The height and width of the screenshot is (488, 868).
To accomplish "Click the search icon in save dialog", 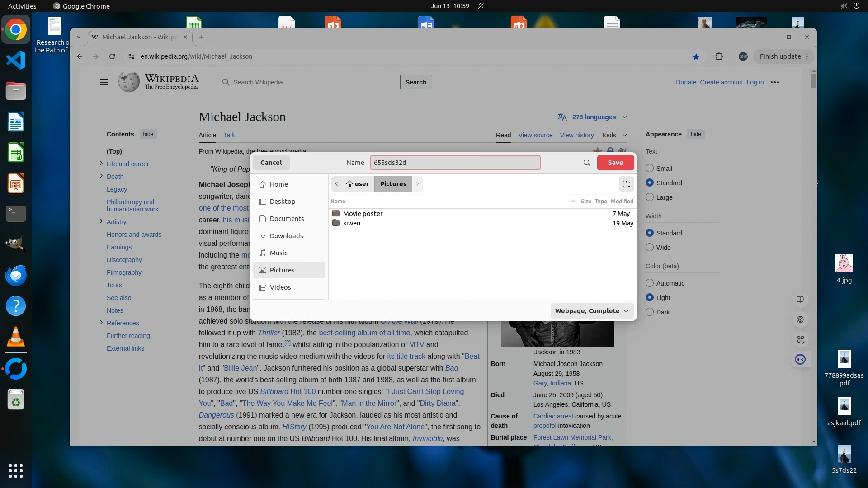I will pyautogui.click(x=586, y=163).
